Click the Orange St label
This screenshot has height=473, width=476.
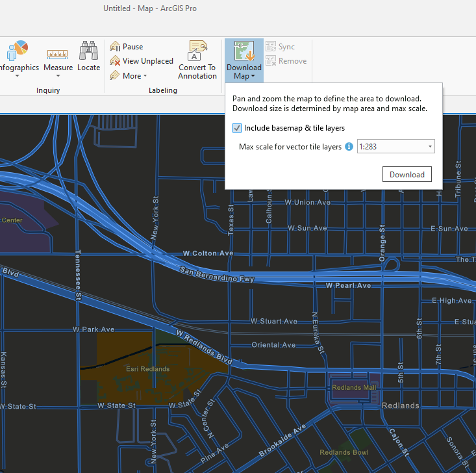coord(382,244)
